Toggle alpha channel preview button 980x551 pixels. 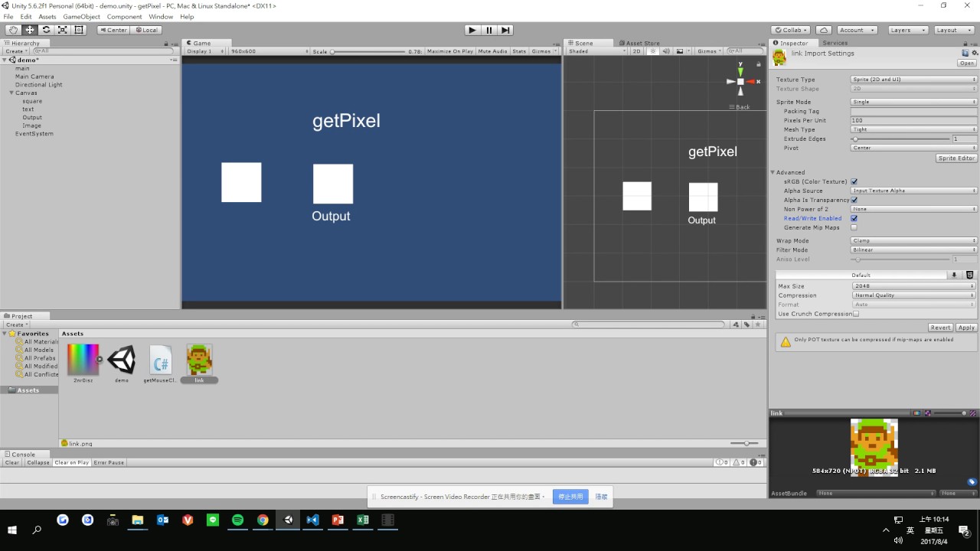tap(927, 413)
